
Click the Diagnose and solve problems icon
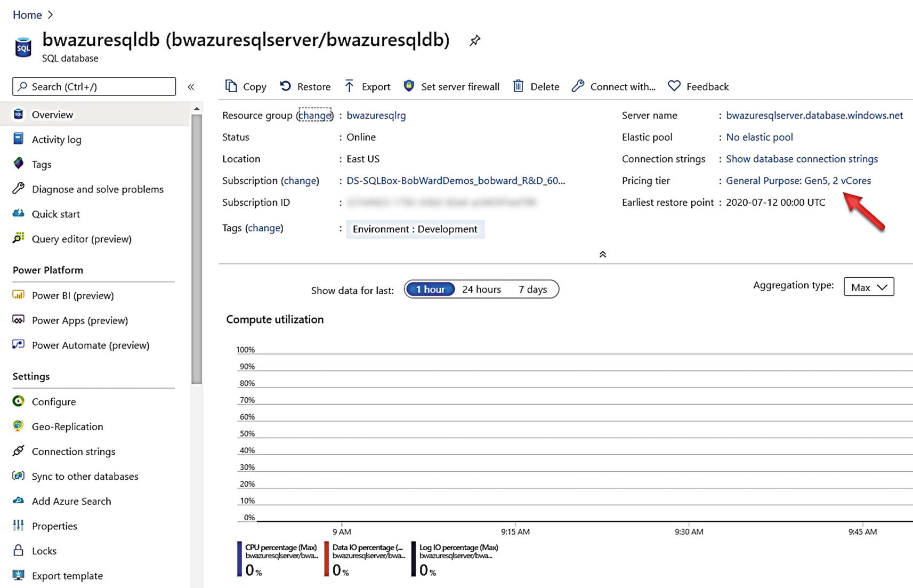pos(19,188)
